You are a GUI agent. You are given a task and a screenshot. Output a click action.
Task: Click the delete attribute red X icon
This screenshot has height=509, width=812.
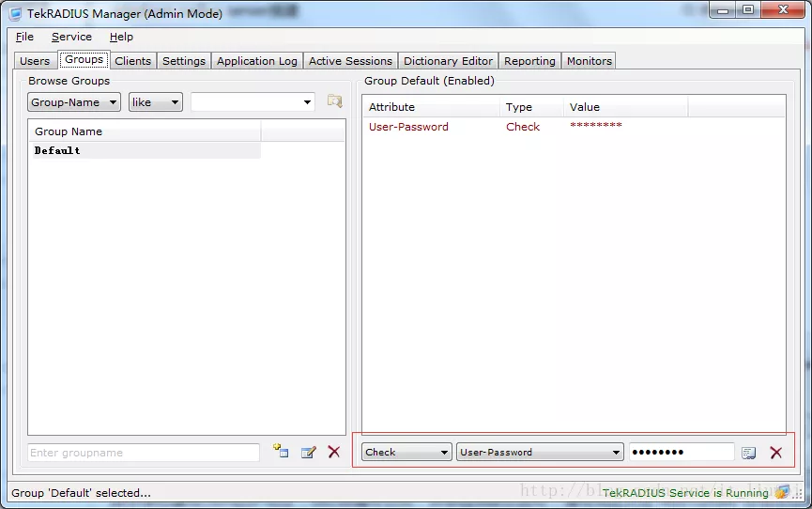tap(775, 453)
